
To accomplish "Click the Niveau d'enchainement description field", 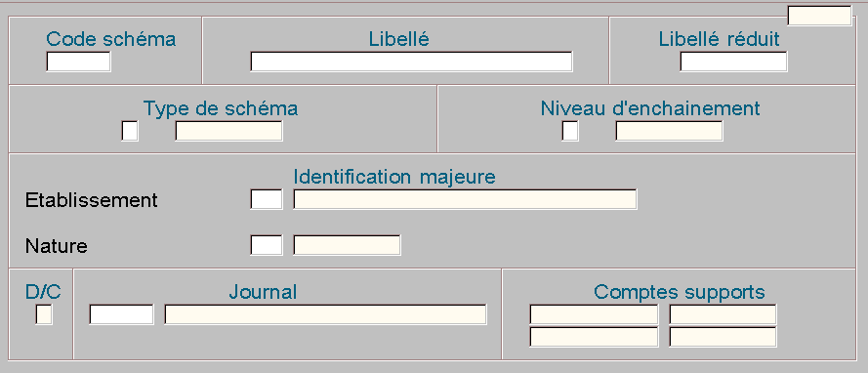I will [x=669, y=131].
